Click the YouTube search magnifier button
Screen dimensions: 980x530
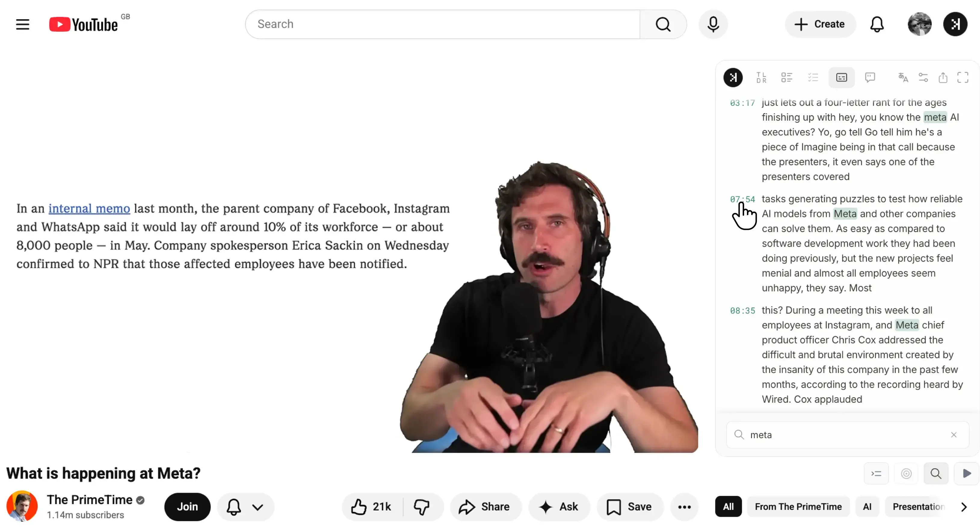point(663,24)
